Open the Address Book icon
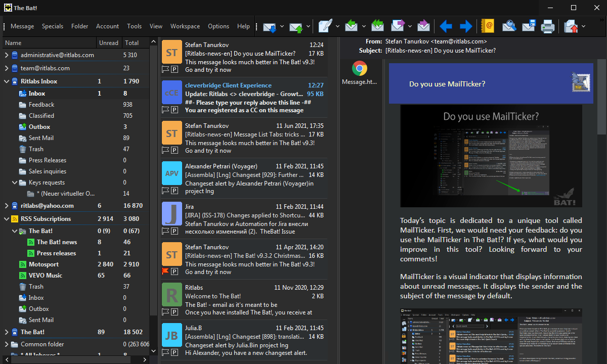 point(488,26)
